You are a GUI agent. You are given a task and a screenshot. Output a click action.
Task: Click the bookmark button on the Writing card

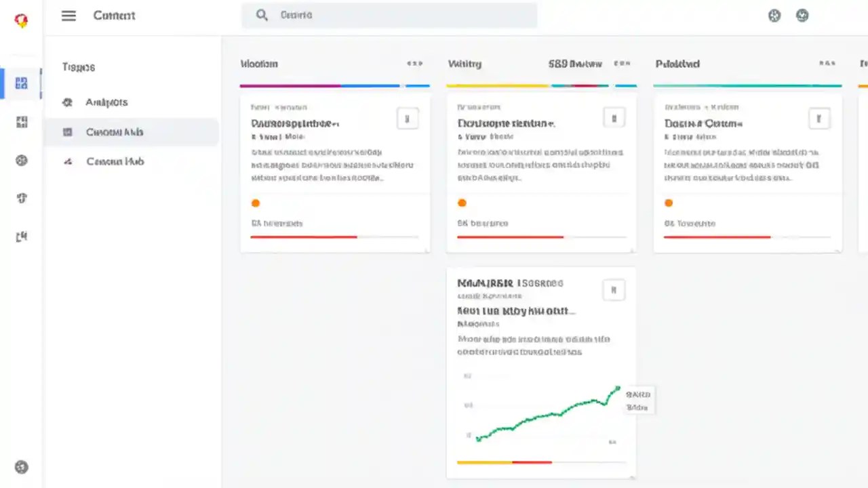[614, 118]
